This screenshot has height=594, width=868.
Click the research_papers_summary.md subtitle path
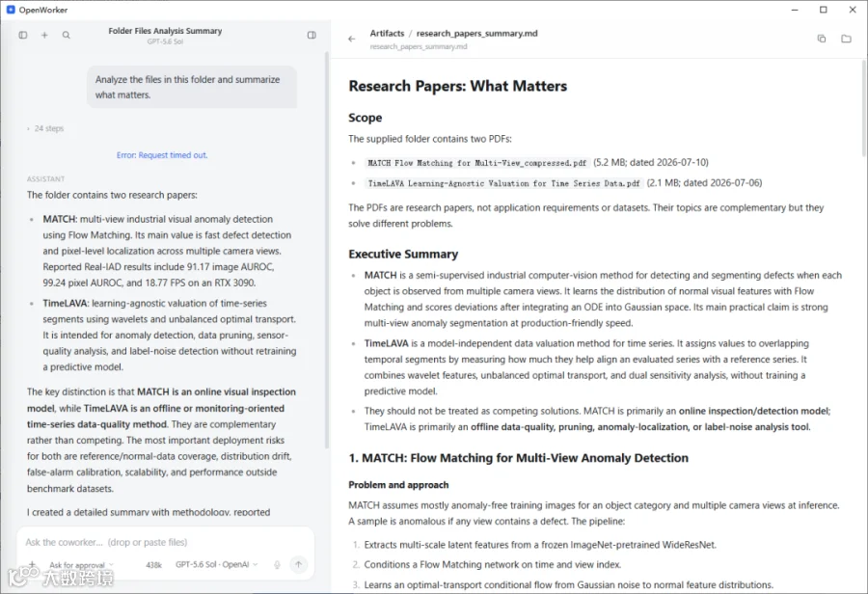[419, 46]
